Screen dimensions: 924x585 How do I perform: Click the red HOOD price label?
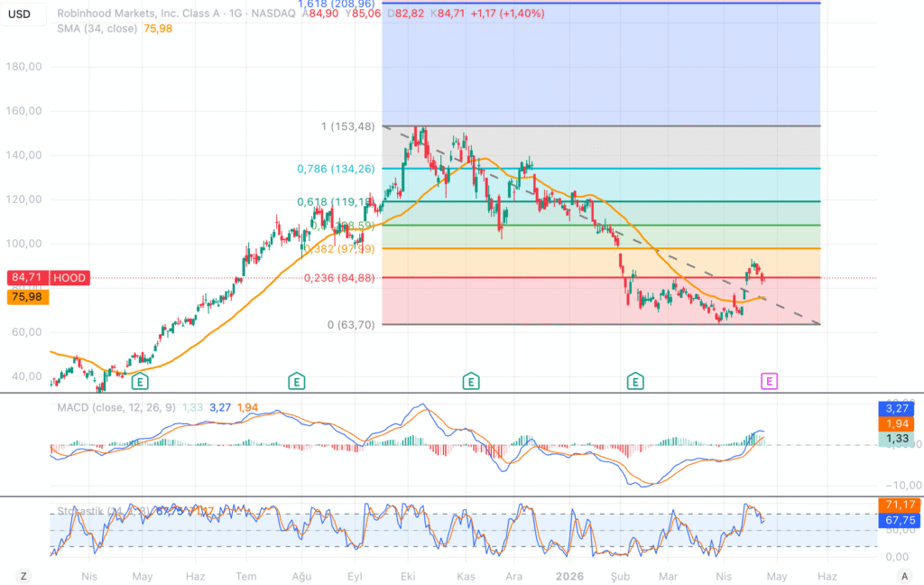coord(69,278)
